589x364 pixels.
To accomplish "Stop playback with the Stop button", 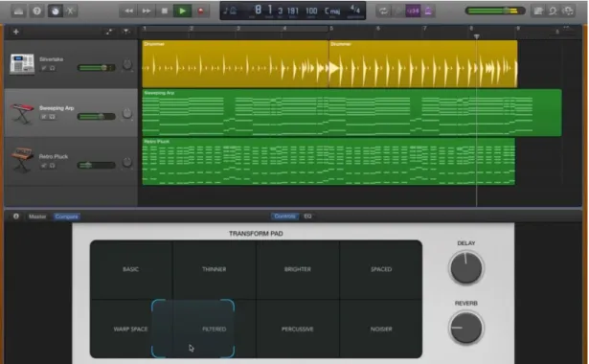I will [x=164, y=11].
